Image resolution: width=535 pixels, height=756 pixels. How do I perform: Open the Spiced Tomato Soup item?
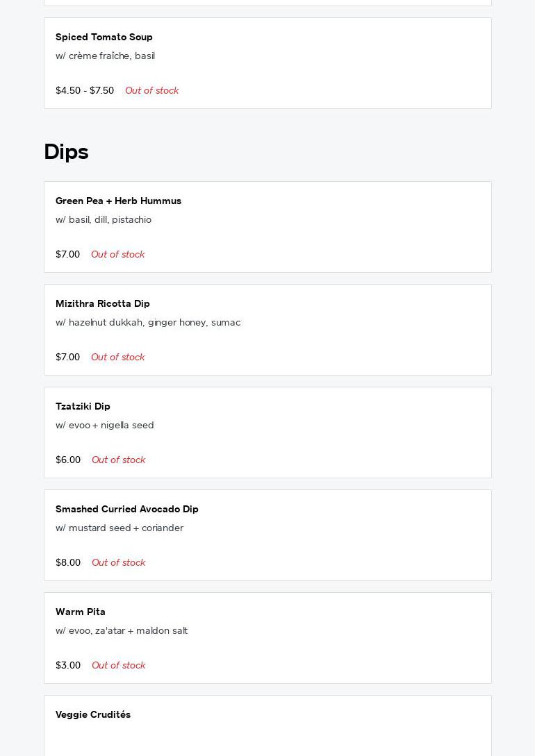pos(104,37)
